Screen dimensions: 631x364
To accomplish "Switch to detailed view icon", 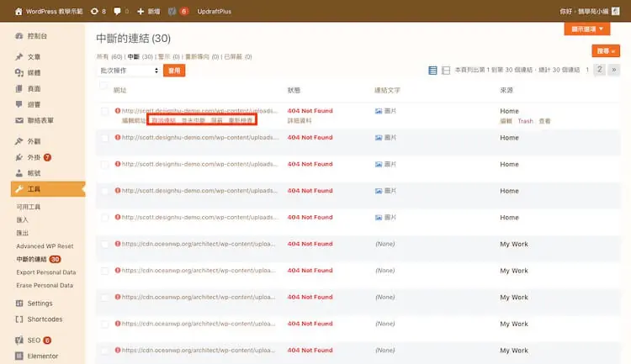I will pos(446,71).
